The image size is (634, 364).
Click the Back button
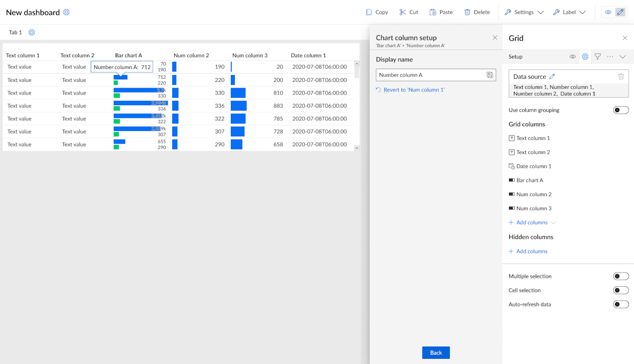(436, 352)
